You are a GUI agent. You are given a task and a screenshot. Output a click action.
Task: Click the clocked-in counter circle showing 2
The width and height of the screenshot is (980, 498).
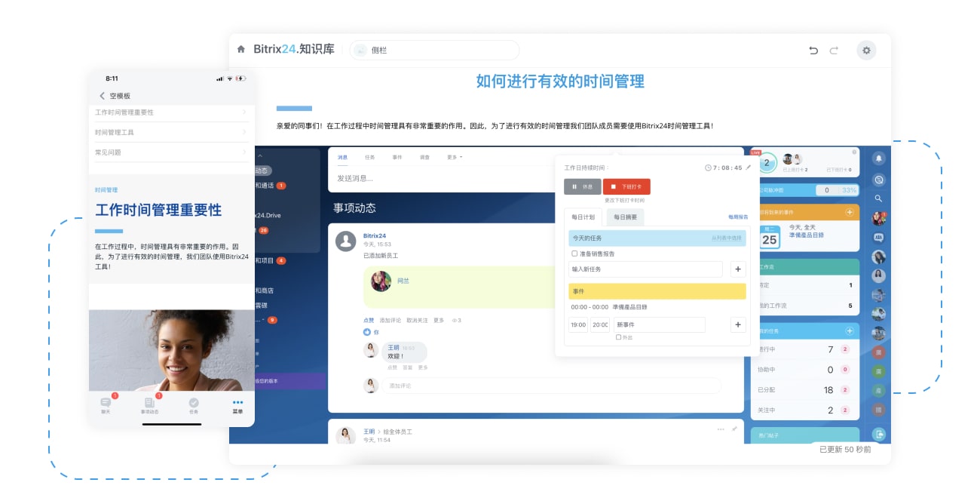(767, 162)
